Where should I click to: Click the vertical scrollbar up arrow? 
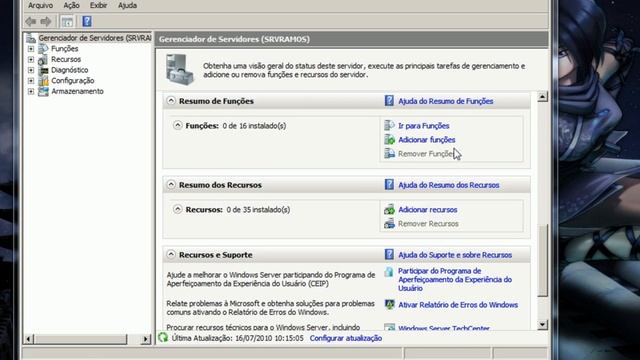(x=542, y=97)
